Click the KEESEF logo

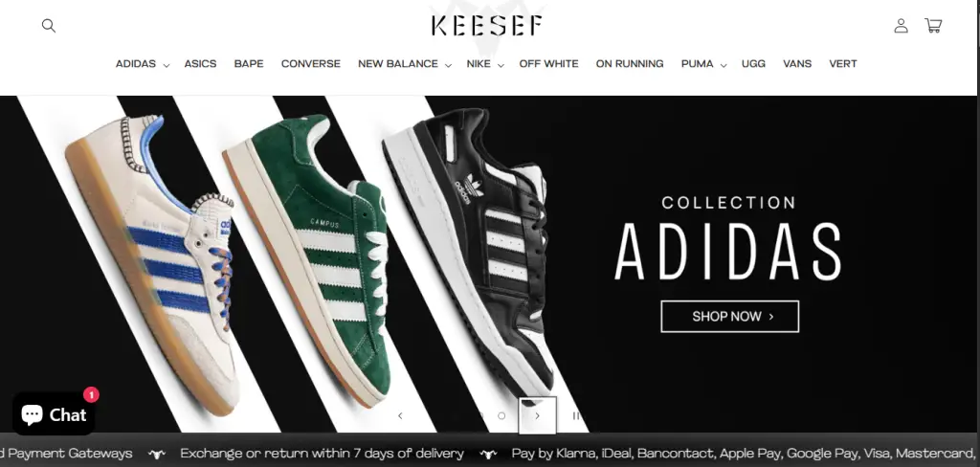486,26
